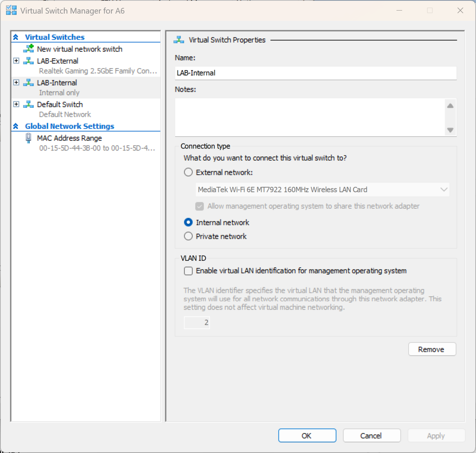Viewport: 476px width, 453px height.
Task: Select the Private network radio button
Action: (x=188, y=236)
